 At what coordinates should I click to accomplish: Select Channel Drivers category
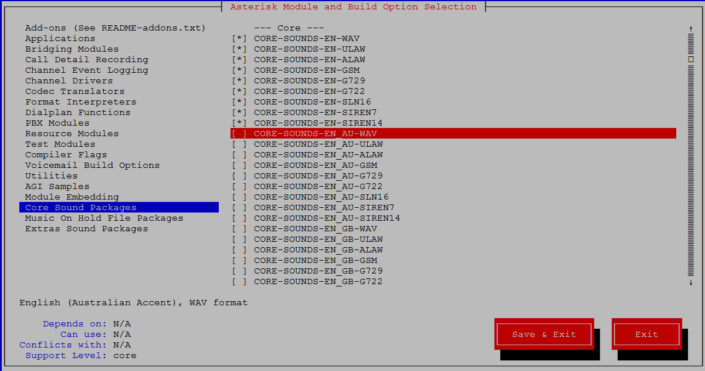pos(69,81)
